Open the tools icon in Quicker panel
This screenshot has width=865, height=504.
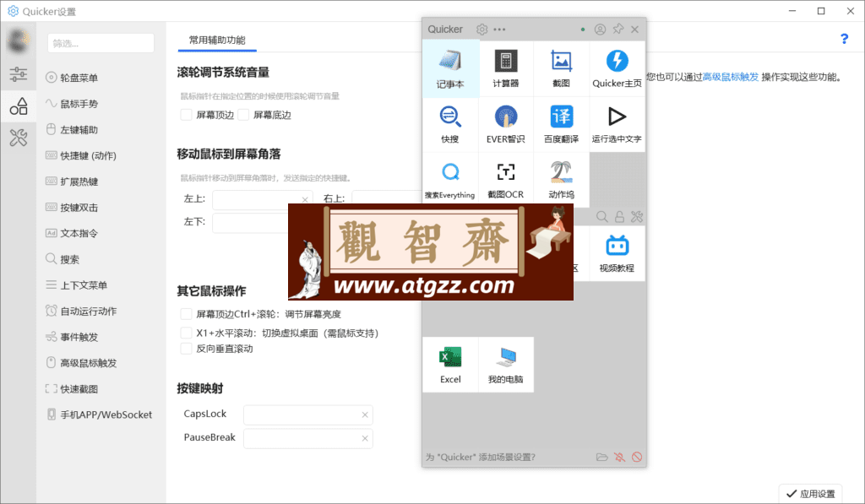pyautogui.click(x=637, y=217)
